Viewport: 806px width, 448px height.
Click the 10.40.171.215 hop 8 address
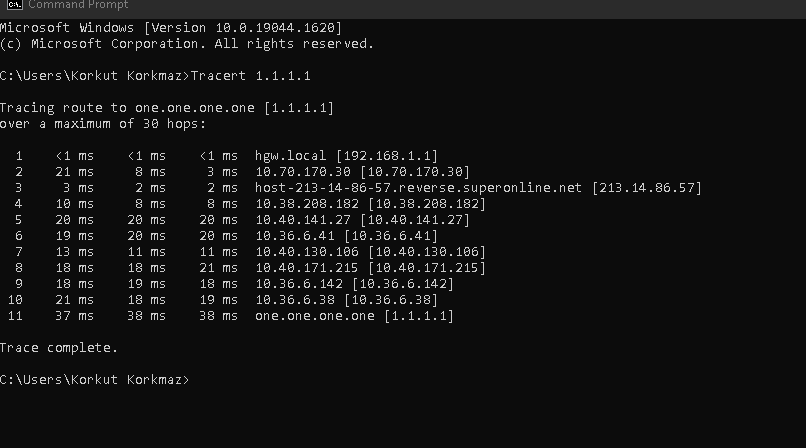click(x=307, y=268)
